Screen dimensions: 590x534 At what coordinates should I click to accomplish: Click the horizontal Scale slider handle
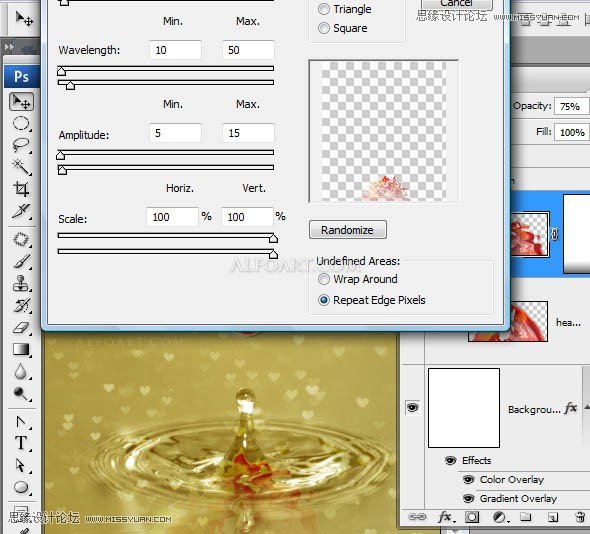click(274, 238)
